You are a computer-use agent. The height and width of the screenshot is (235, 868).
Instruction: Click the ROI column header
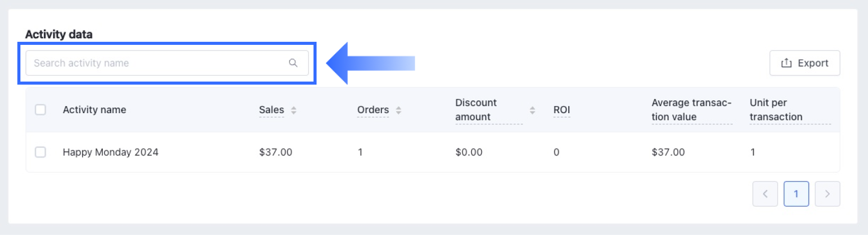coord(561,110)
